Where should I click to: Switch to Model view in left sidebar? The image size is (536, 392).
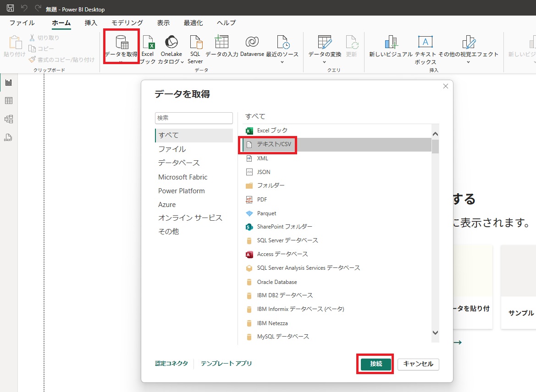(x=9, y=119)
